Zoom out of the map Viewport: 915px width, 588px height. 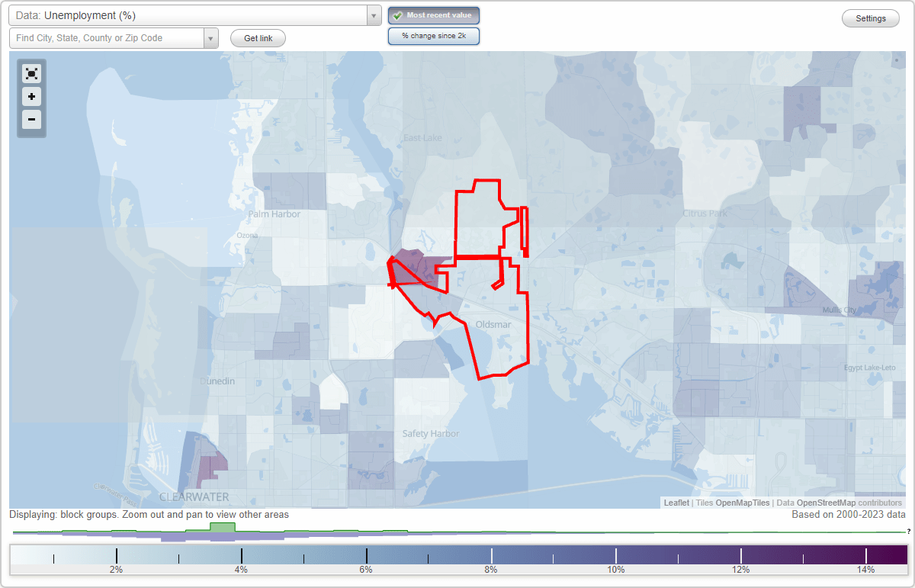click(31, 119)
